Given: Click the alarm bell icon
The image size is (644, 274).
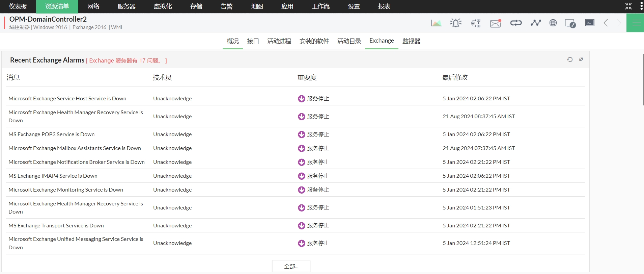Looking at the screenshot, I should click(456, 23).
